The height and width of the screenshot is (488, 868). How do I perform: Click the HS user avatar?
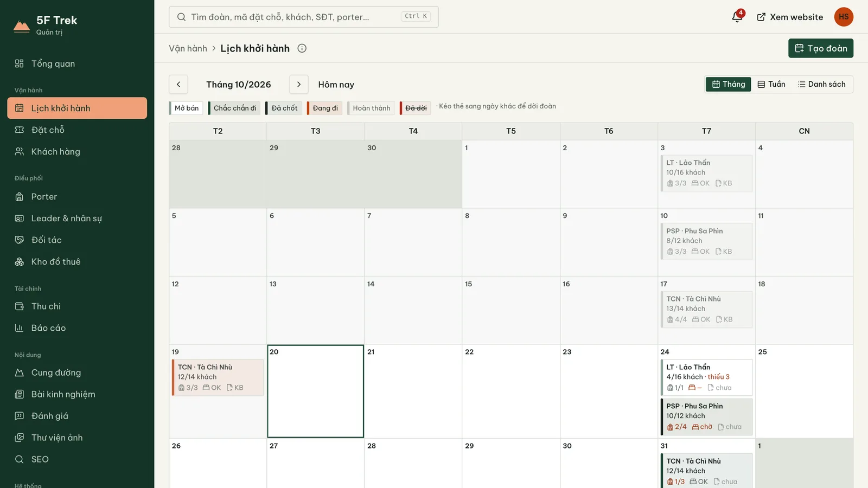tap(844, 17)
